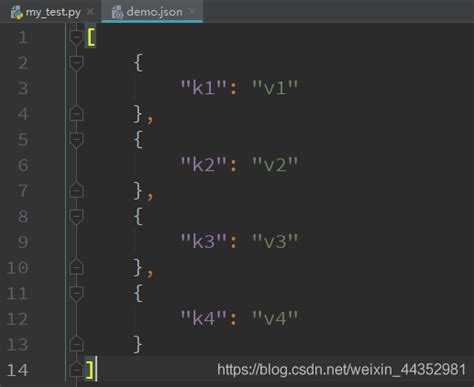Click the "k3" key text
Viewport: 474px width, 387px height.
204,241
